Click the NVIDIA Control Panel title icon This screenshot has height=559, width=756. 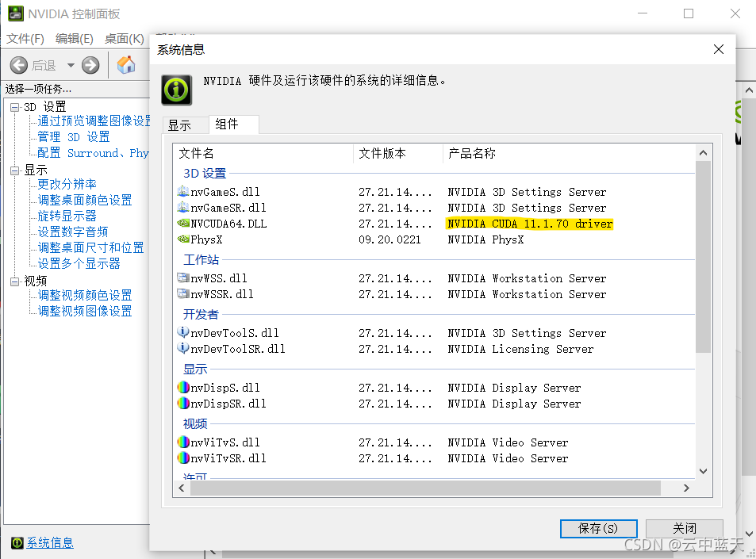(x=15, y=13)
